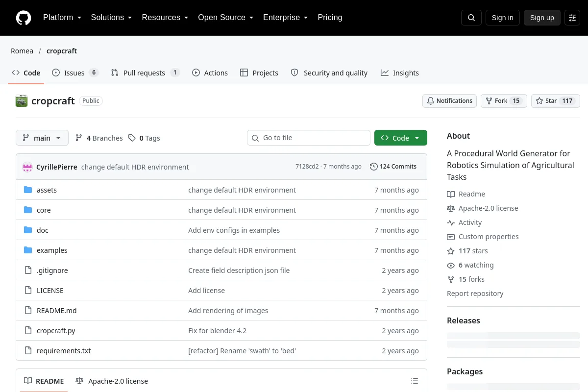The height and width of the screenshot is (392, 588).
Task: Click Custom properties in About sidebar
Action: pos(483,237)
